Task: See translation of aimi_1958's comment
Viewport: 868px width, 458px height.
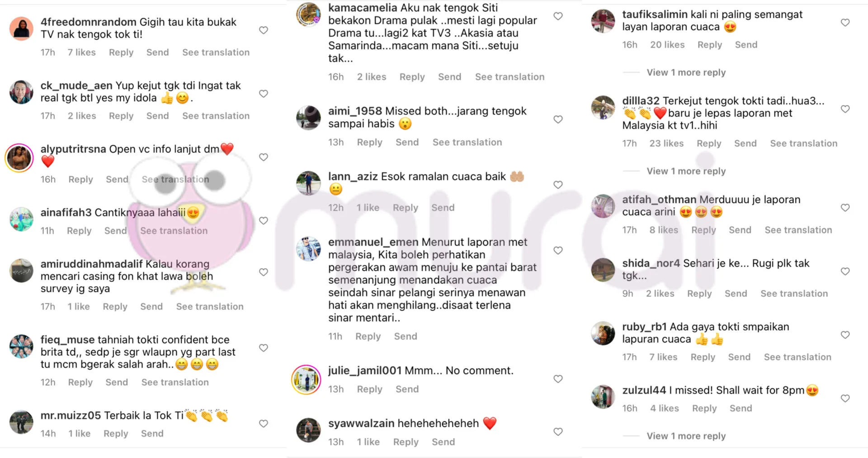Action: pos(467,143)
